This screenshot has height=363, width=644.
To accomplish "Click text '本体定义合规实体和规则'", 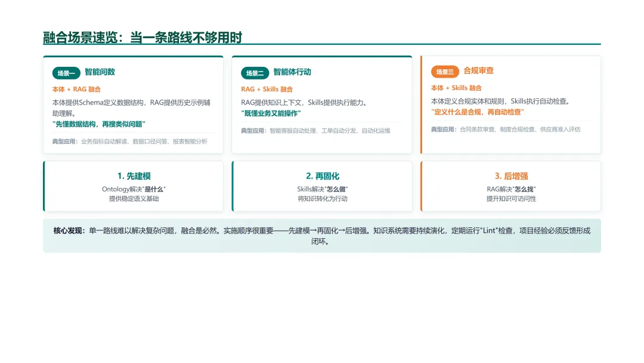I will [x=467, y=101].
